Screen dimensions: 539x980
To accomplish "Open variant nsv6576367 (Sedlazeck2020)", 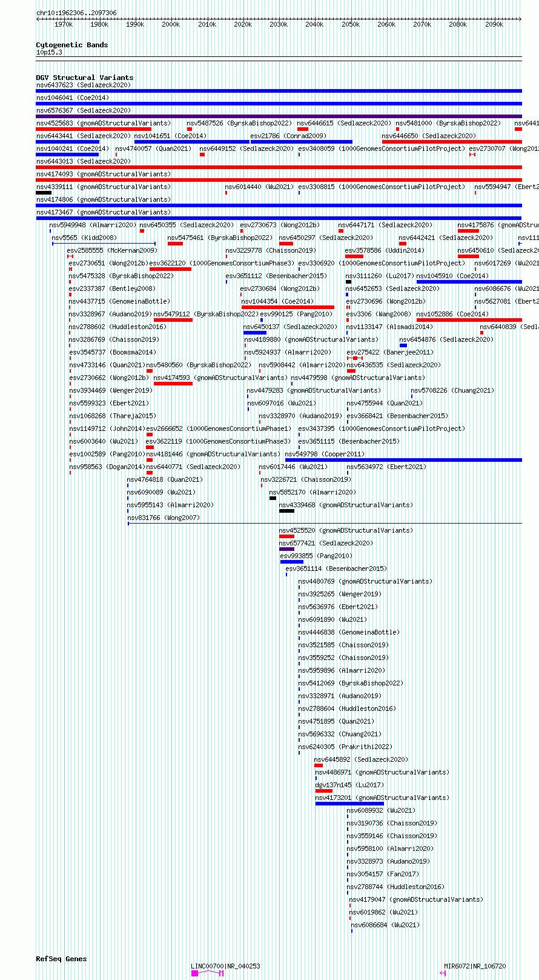I will tap(84, 111).
